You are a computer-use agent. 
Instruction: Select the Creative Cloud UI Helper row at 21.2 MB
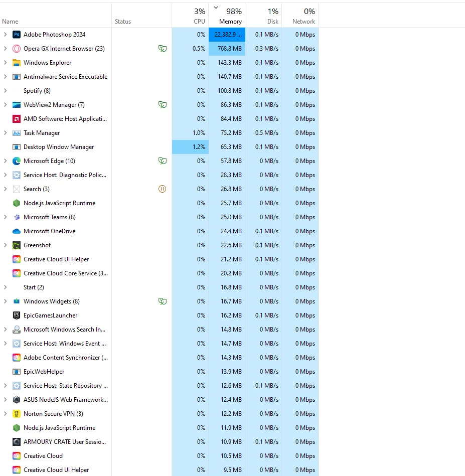[159, 259]
